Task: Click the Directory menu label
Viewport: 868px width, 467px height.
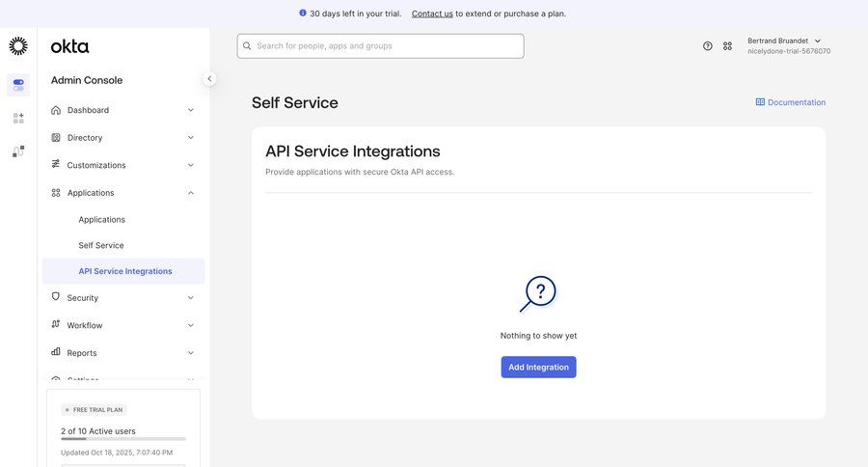Action: 85,138
